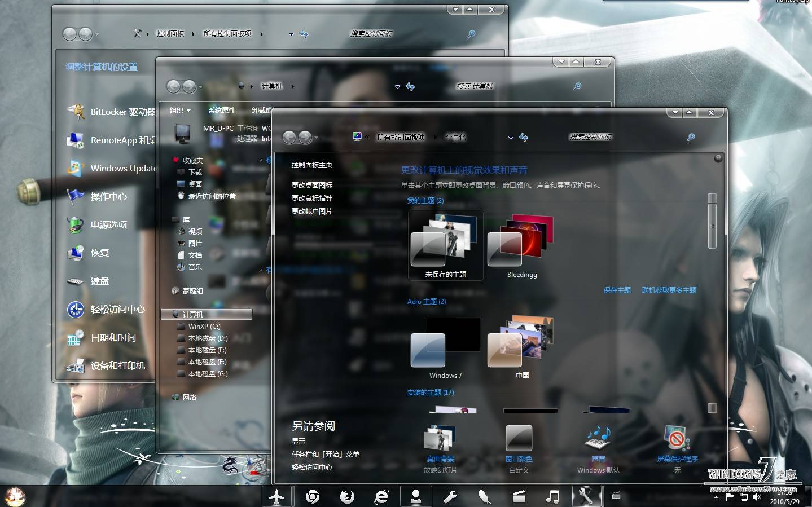Select the 未保存的主题 theme
This screenshot has height=507, width=812.
click(446, 246)
